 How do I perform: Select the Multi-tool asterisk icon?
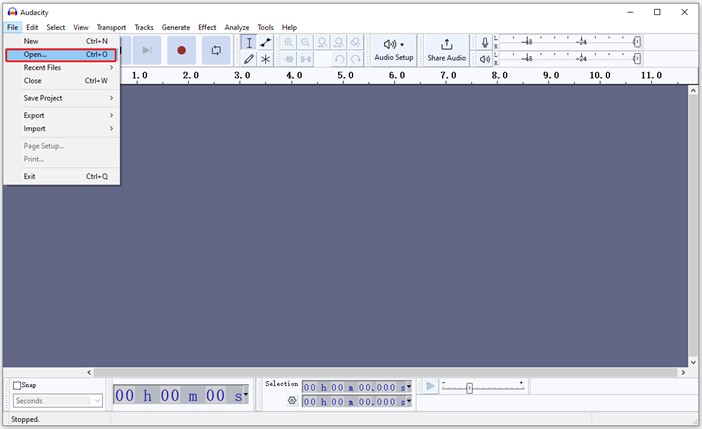[265, 59]
